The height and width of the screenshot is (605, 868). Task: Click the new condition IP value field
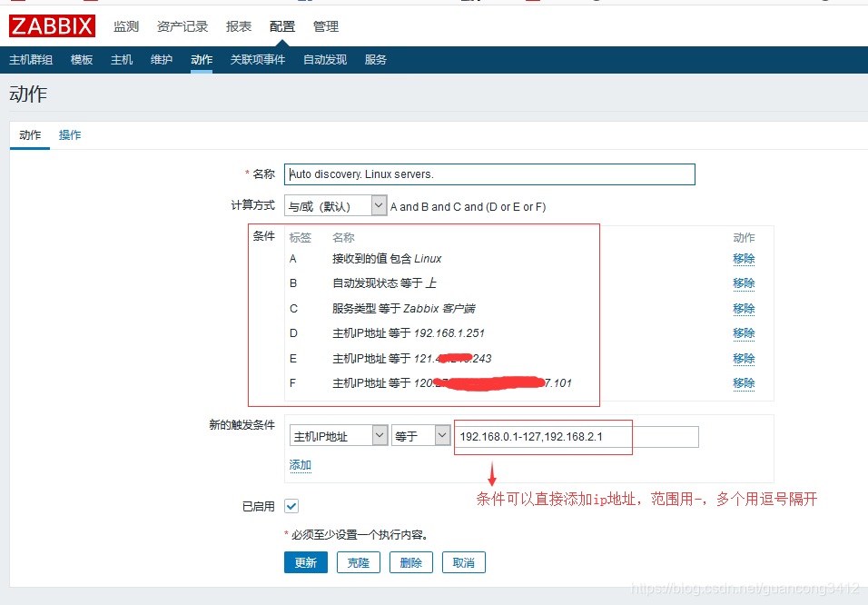(x=577, y=437)
